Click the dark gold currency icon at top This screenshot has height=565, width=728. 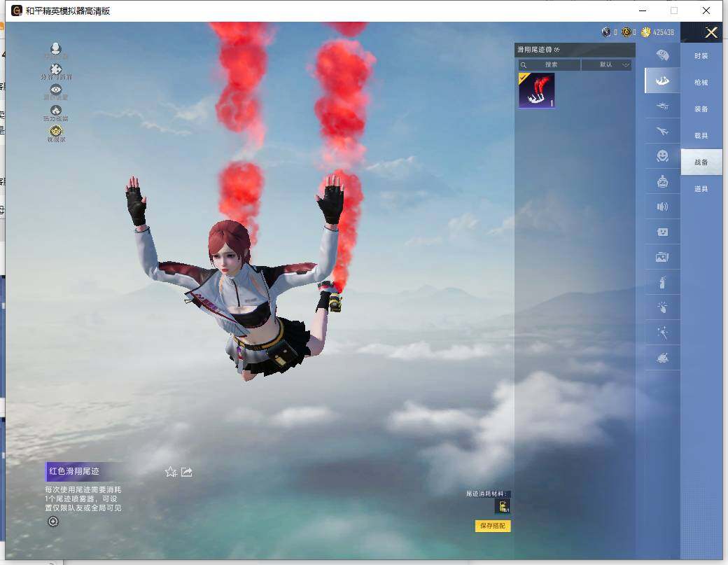pos(626,32)
